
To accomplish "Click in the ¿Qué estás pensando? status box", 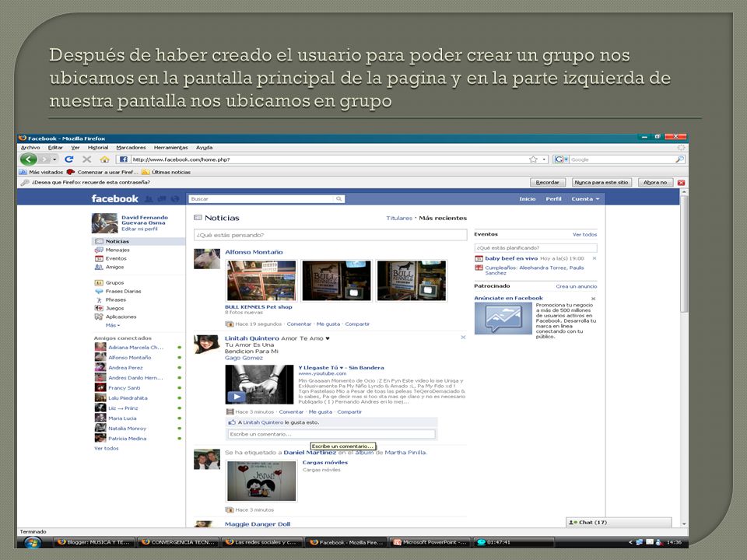I will (330, 235).
